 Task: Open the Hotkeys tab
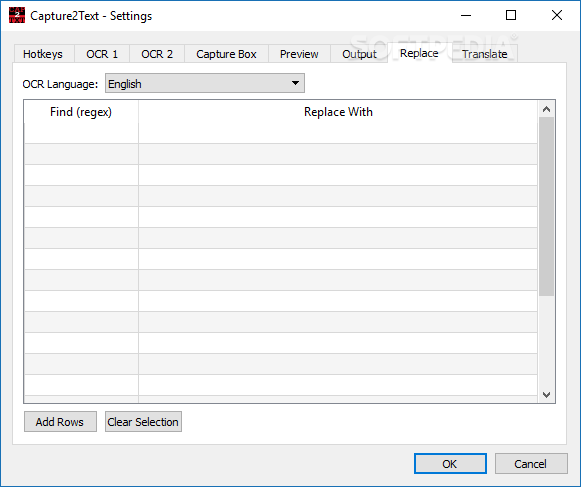pyautogui.click(x=43, y=54)
